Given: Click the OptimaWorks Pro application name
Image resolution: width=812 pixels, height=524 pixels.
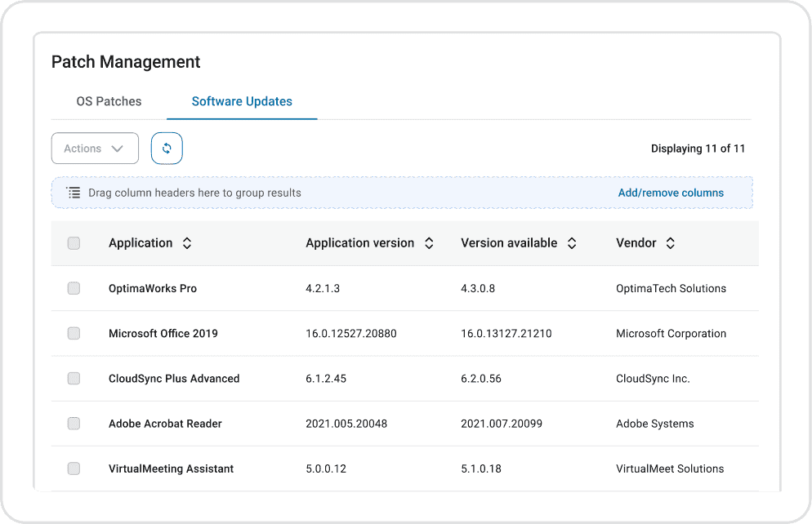Looking at the screenshot, I should (x=153, y=288).
